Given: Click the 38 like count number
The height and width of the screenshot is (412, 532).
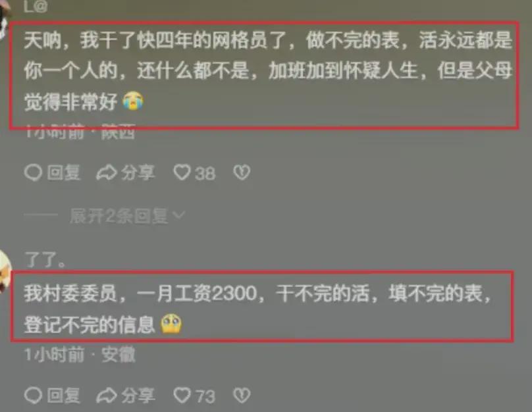Looking at the screenshot, I should coord(205,173).
